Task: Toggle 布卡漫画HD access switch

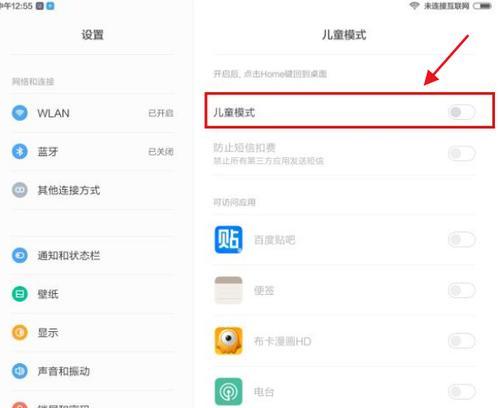Action: (x=462, y=341)
